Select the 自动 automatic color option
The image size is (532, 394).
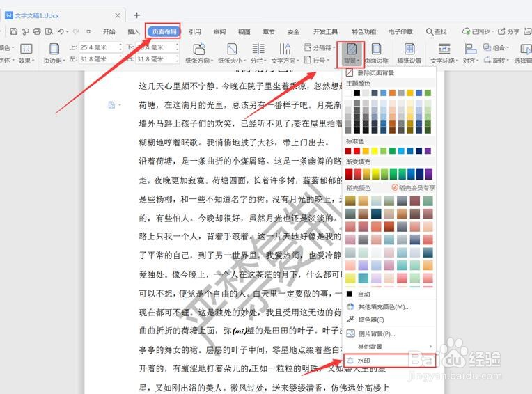[x=389, y=294]
